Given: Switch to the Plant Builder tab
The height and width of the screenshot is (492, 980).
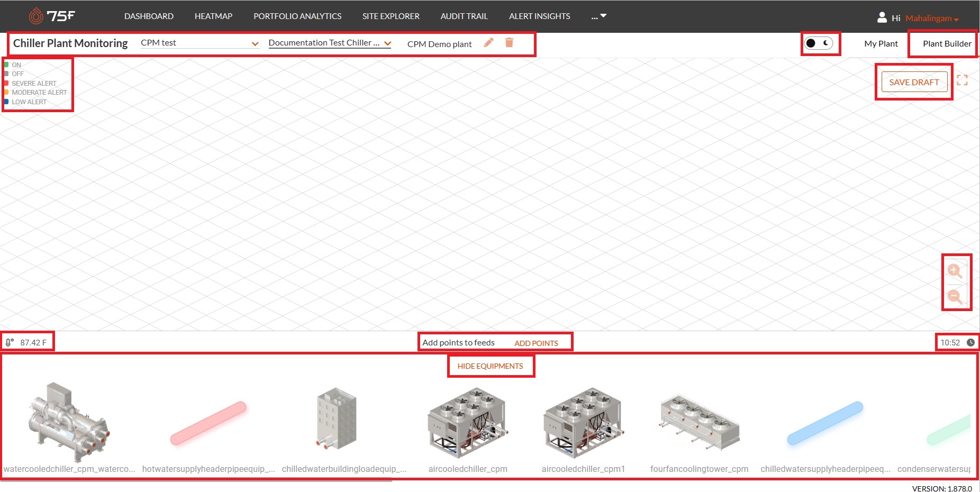Looking at the screenshot, I should coord(942,43).
